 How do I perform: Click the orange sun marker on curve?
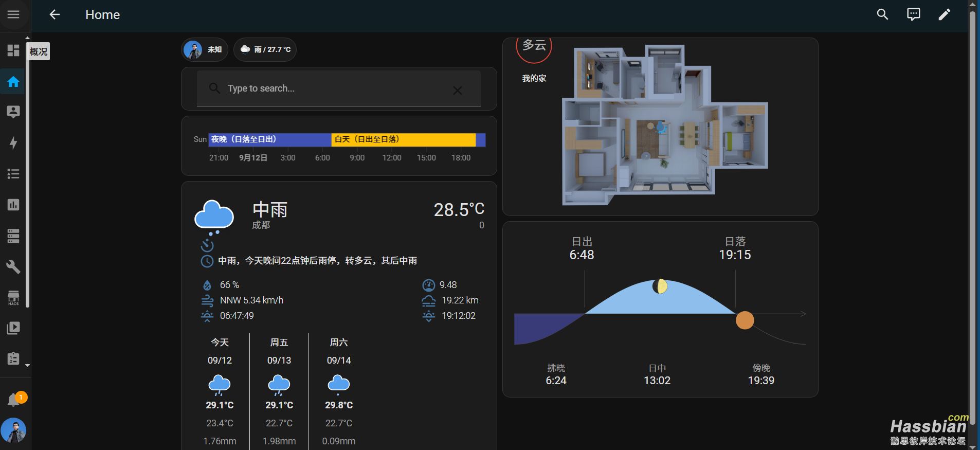[x=745, y=320]
